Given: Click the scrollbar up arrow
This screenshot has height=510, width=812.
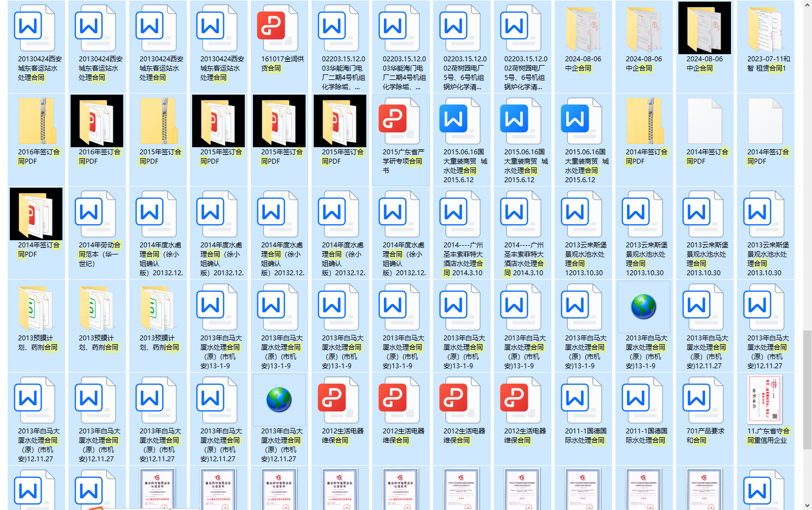Looking at the screenshot, I should tap(807, 4).
